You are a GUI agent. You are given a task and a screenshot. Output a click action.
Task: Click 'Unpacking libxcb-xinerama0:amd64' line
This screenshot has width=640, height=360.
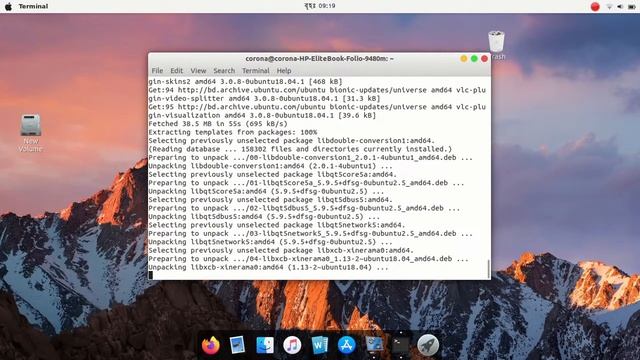(x=269, y=267)
